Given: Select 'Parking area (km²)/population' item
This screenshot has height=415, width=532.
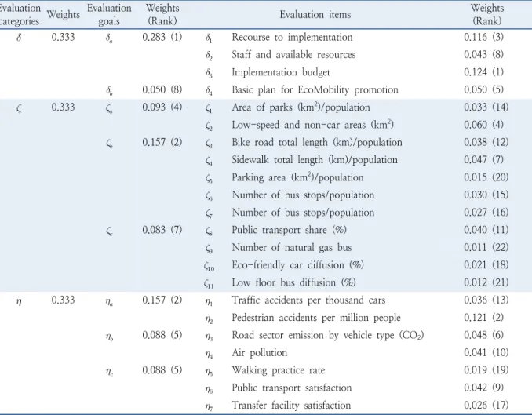Looking at the screenshot, I should click(x=297, y=177).
